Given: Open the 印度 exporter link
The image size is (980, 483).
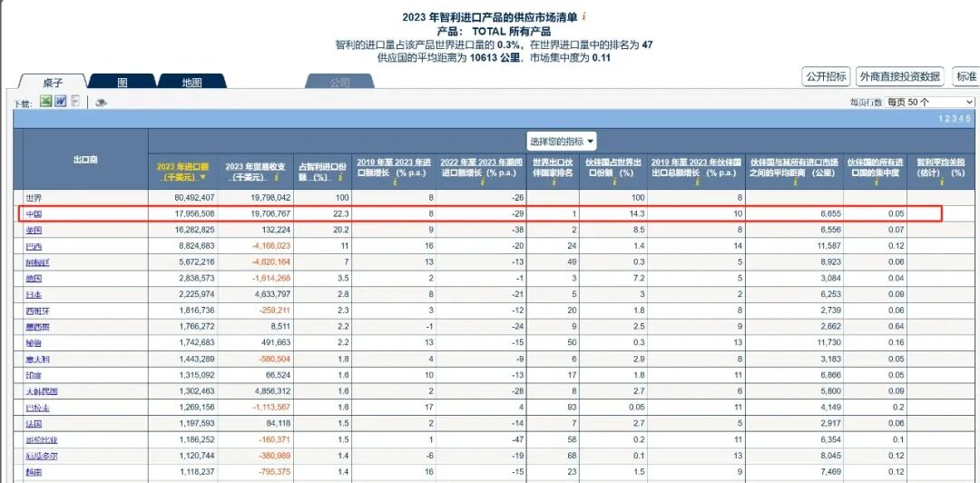Looking at the screenshot, I should (x=34, y=375).
